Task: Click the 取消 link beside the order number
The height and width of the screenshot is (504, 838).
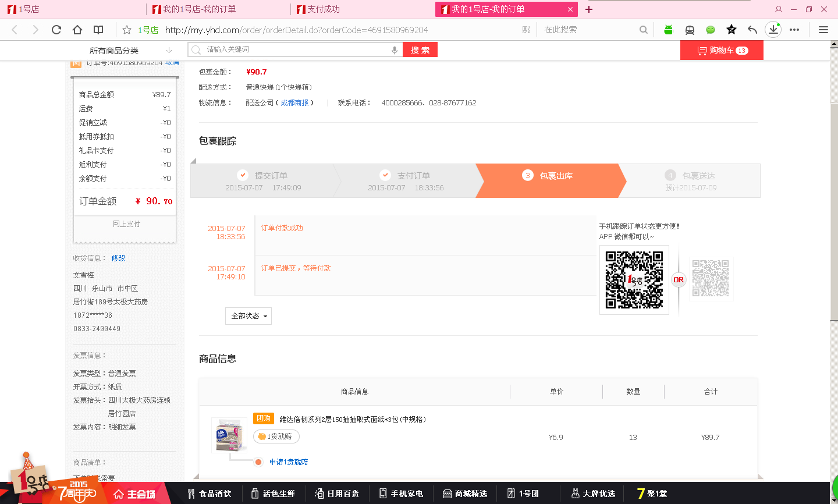Action: click(x=172, y=63)
